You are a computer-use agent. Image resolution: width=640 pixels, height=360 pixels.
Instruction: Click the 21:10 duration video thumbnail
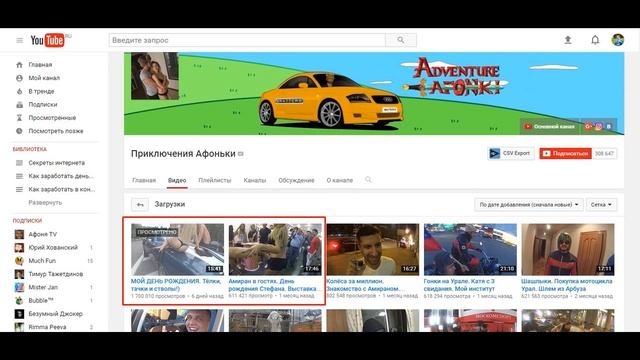[470, 249]
